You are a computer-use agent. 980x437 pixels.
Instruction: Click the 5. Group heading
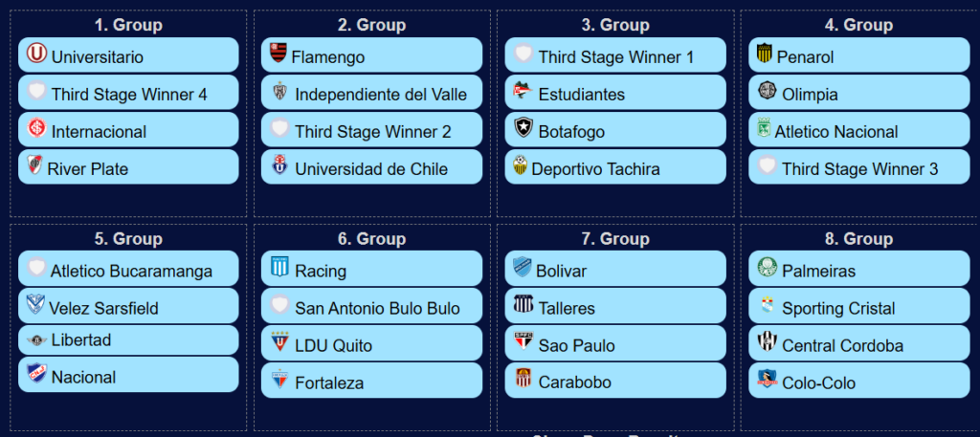tap(128, 239)
